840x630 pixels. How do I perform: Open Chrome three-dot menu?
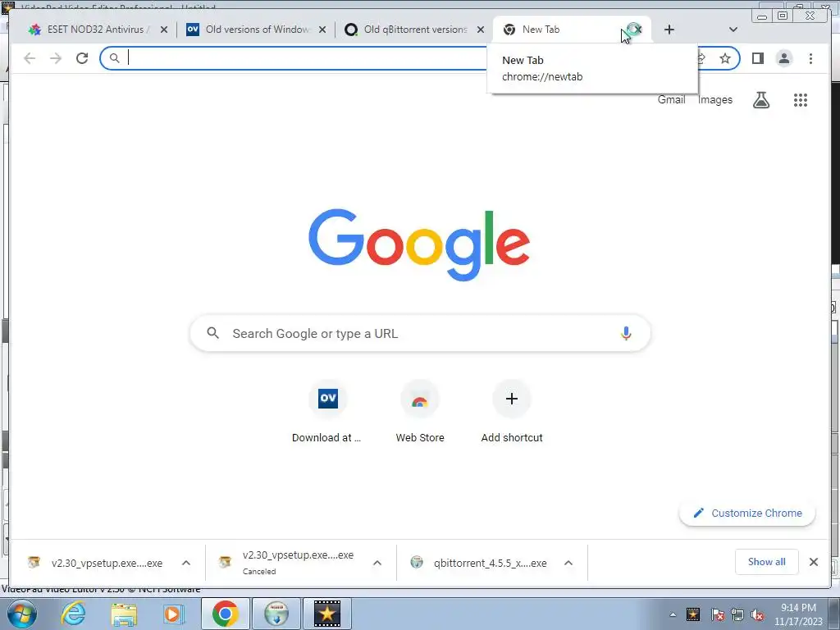click(810, 58)
